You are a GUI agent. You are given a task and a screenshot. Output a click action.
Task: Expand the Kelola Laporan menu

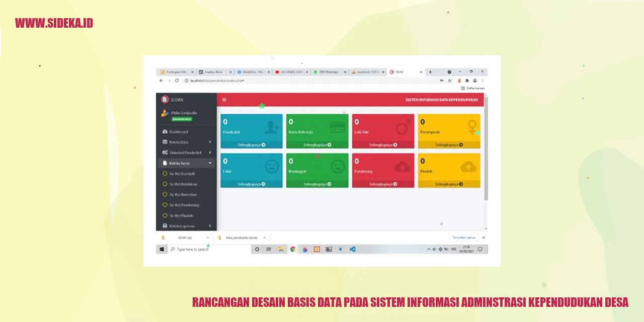click(186, 226)
